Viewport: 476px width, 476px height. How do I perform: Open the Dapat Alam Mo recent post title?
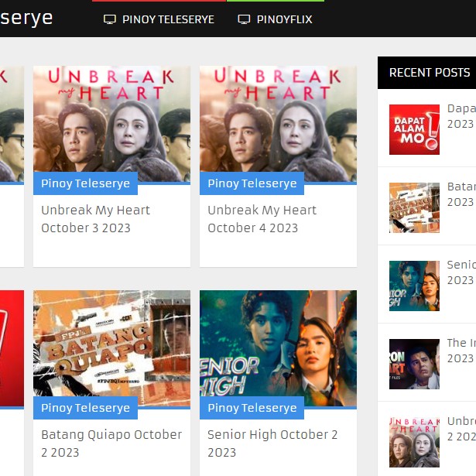(461, 116)
